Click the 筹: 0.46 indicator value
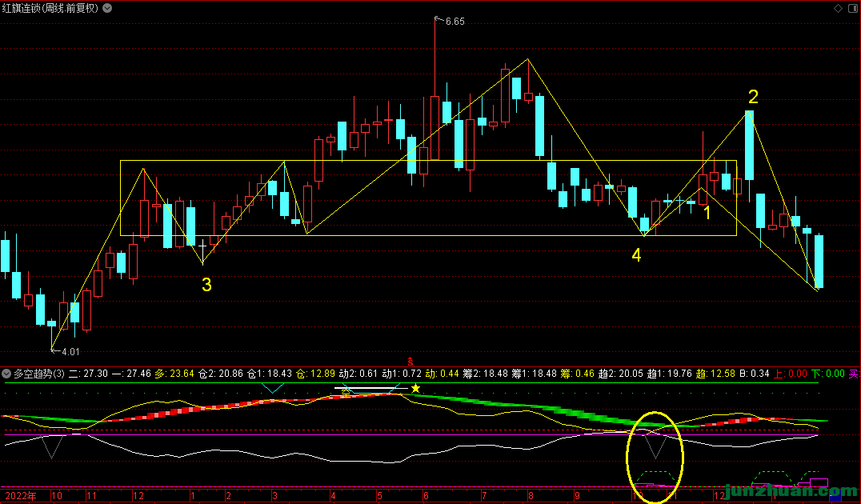 [578, 374]
